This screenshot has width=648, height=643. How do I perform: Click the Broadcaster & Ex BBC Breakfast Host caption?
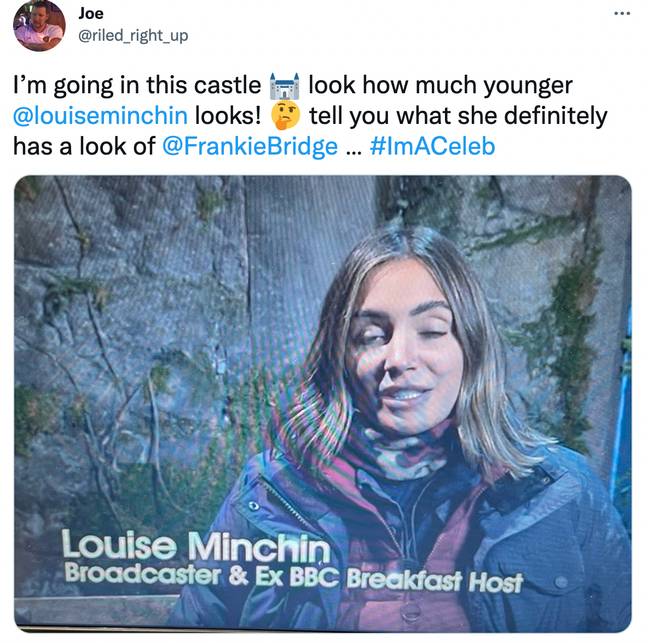coord(293,577)
